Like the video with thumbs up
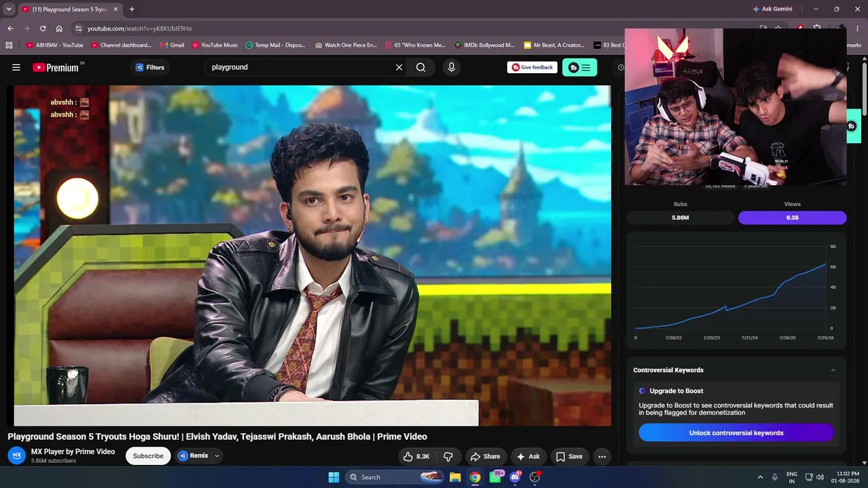The height and width of the screenshot is (488, 868). [417, 456]
